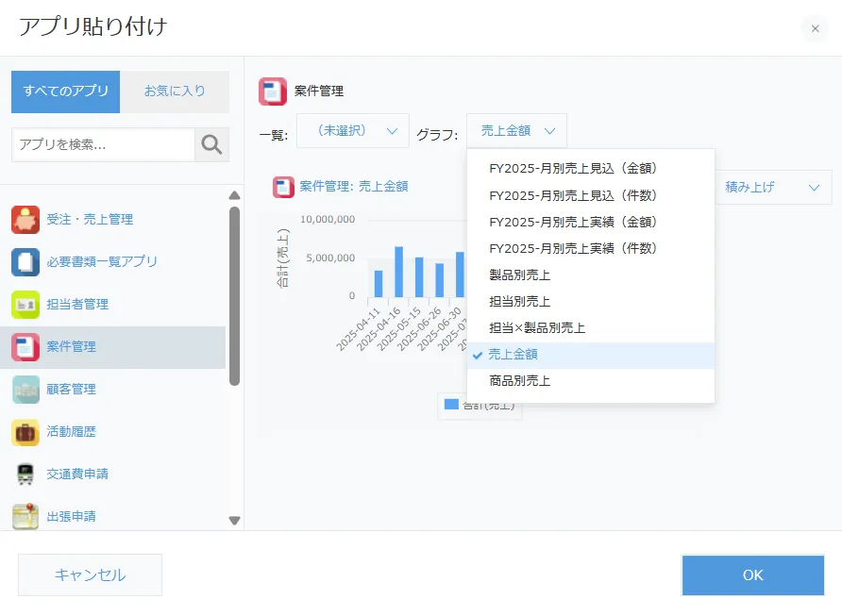Choose the 製品別売上 graph option

coord(519,275)
